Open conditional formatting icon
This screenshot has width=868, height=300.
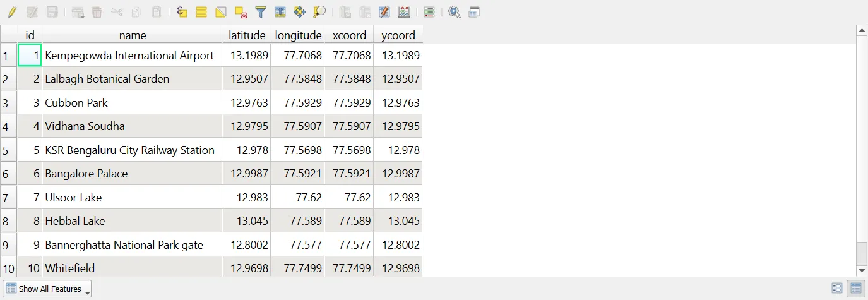(429, 12)
